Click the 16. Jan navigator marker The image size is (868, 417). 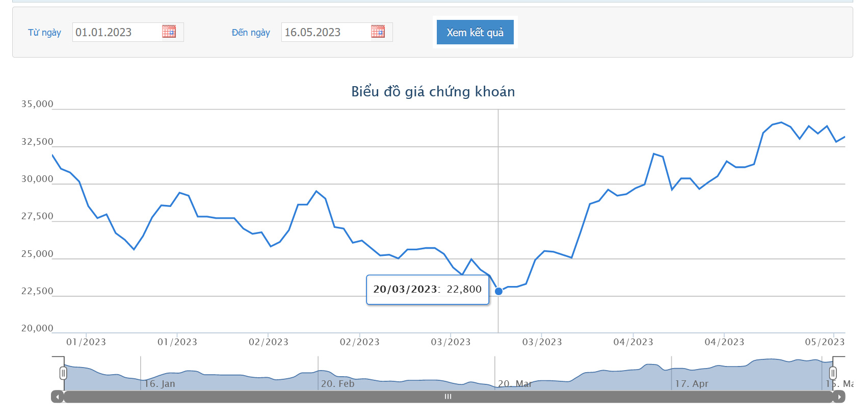(160, 383)
